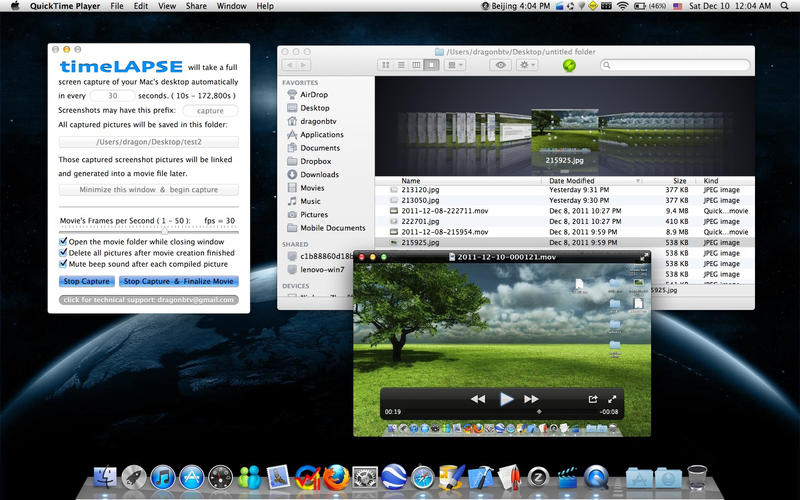Open Firefox from the Dock
This screenshot has width=800, height=500.
click(337, 478)
